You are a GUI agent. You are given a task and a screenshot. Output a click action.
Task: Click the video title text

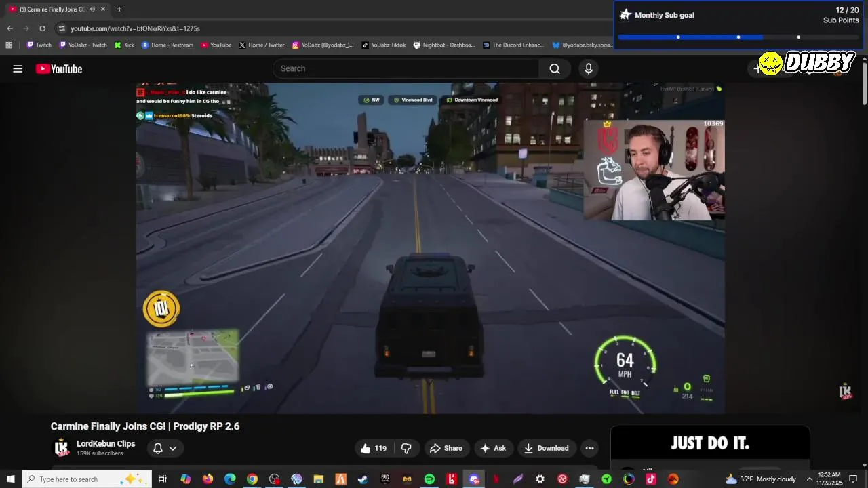[145, 426]
